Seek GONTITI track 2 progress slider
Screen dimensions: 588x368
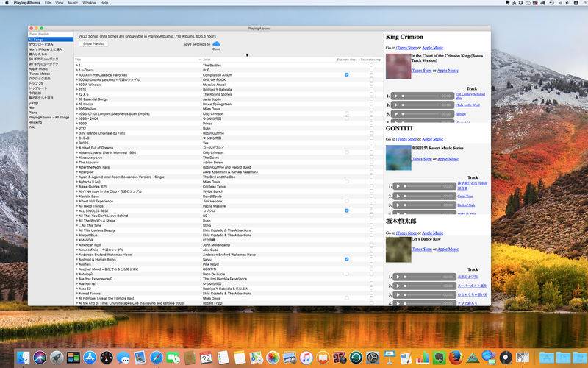pos(423,196)
